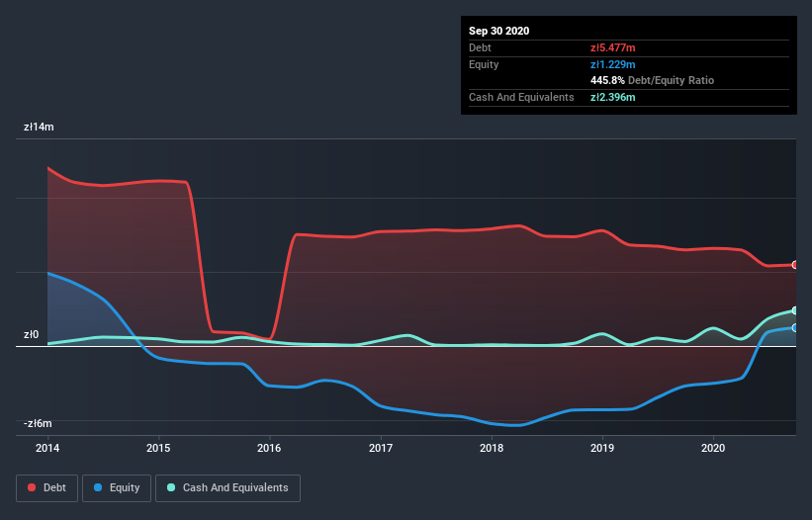812x520 pixels.
Task: Click the 445.8% Debt/Equity Ratio text
Action: pos(652,80)
